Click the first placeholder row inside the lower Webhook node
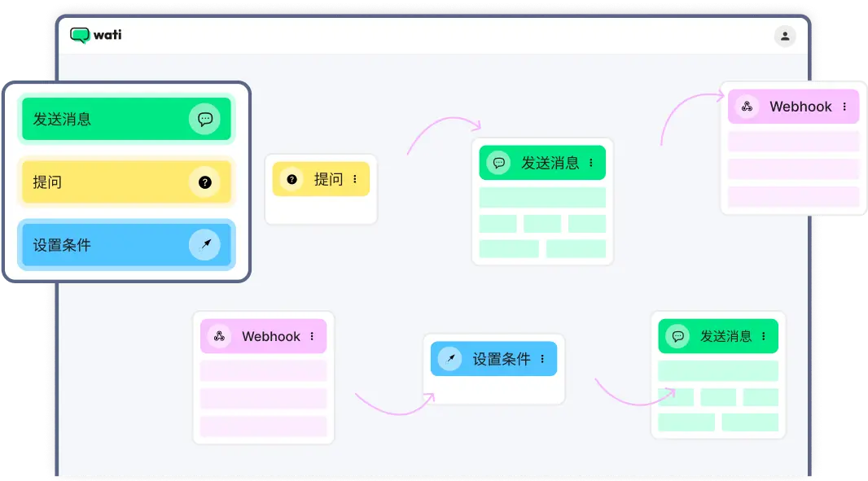 pos(263,370)
